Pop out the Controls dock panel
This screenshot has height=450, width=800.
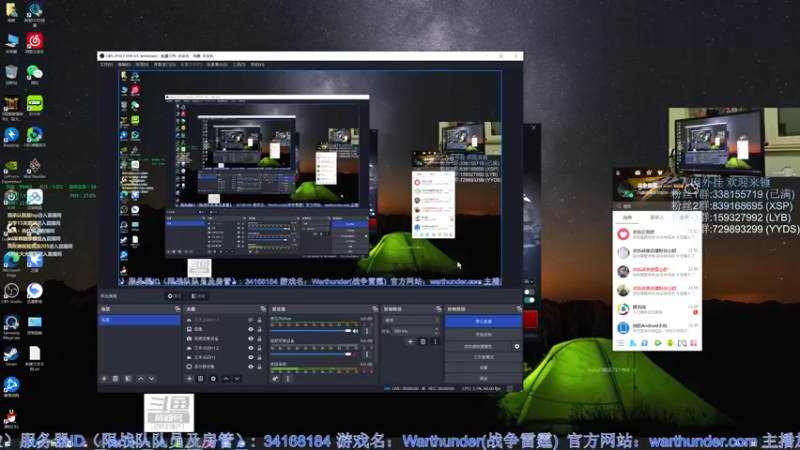(519, 309)
